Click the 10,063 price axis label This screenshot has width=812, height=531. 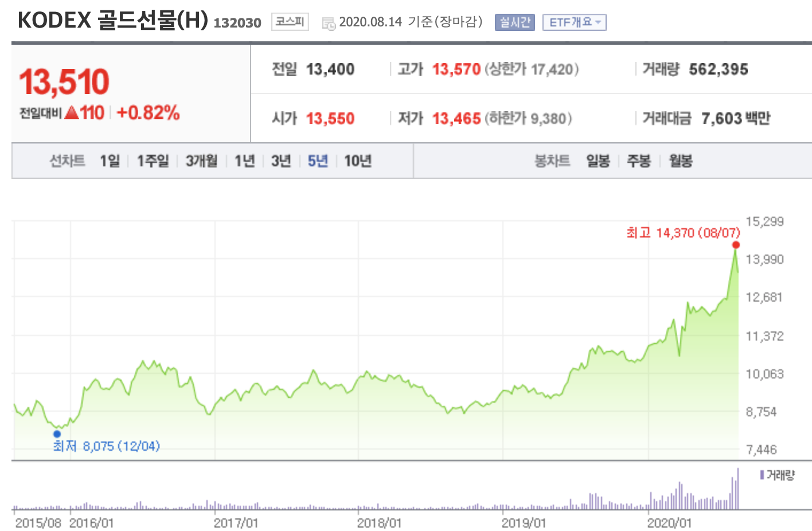(764, 374)
